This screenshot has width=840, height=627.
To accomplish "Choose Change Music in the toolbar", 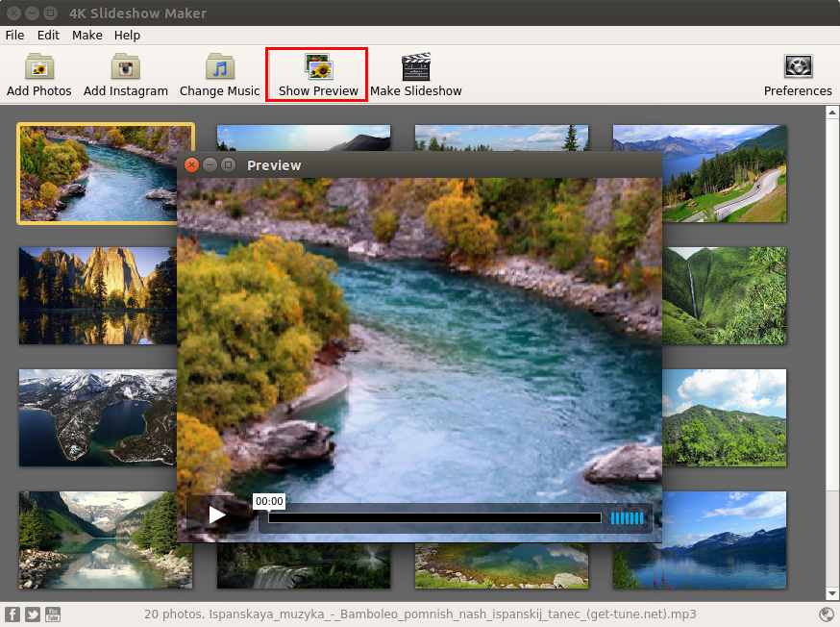I will pos(220,75).
